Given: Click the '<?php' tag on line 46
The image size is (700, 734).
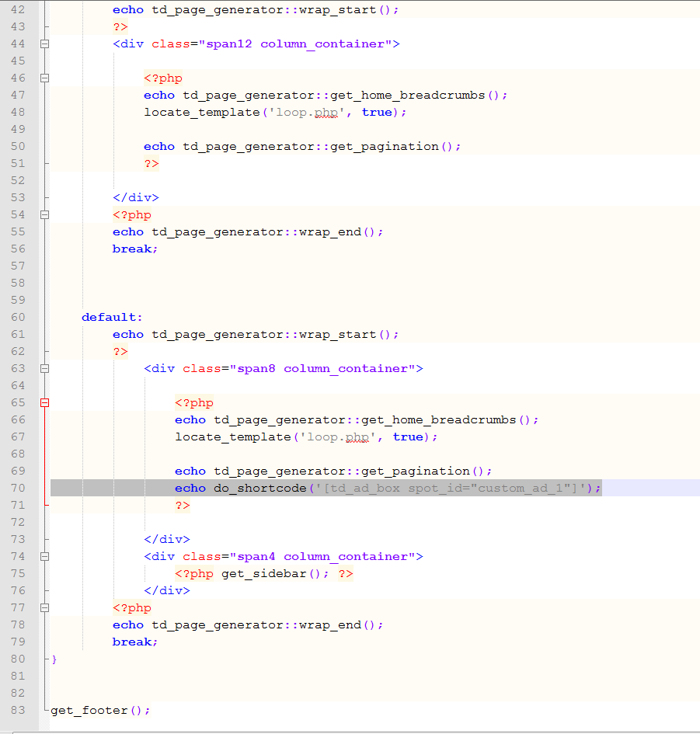Looking at the screenshot, I should [x=163, y=78].
